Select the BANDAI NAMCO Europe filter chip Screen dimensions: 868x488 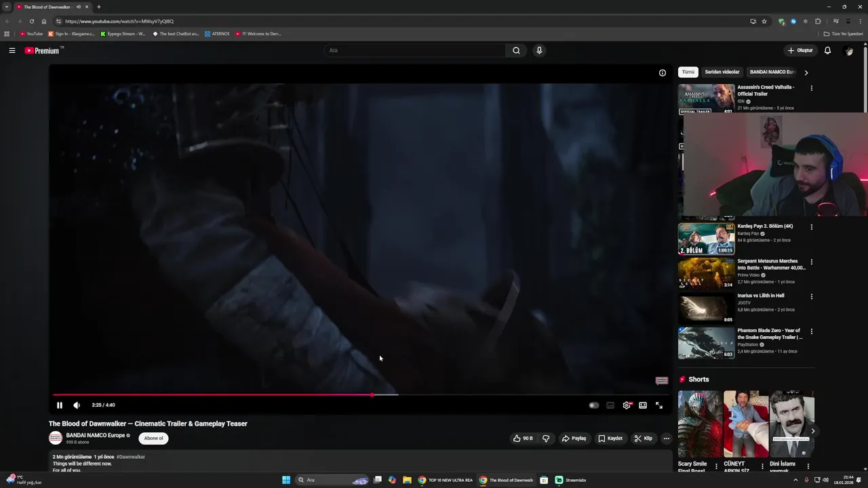[x=772, y=72]
